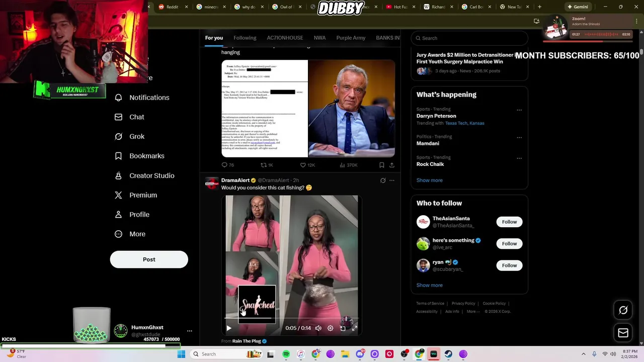Open Creator Studio in sidebar
This screenshot has height=362, width=644.
(144, 175)
